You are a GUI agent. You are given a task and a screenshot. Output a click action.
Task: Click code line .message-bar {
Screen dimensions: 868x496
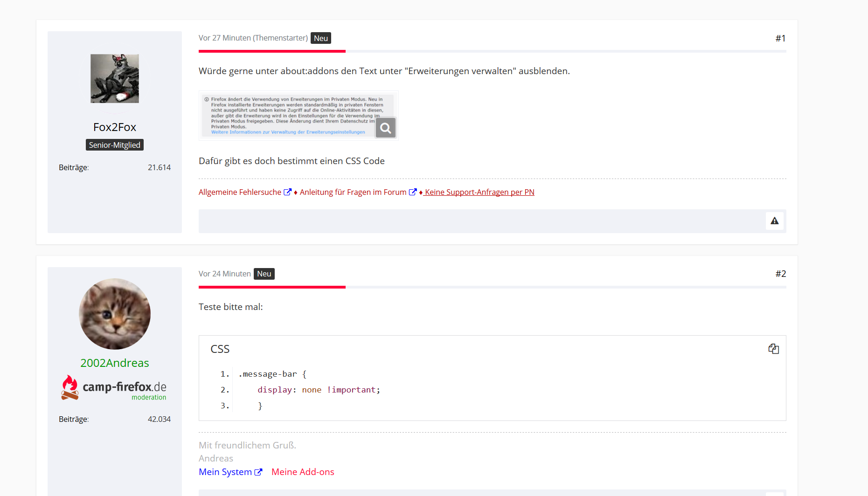272,374
